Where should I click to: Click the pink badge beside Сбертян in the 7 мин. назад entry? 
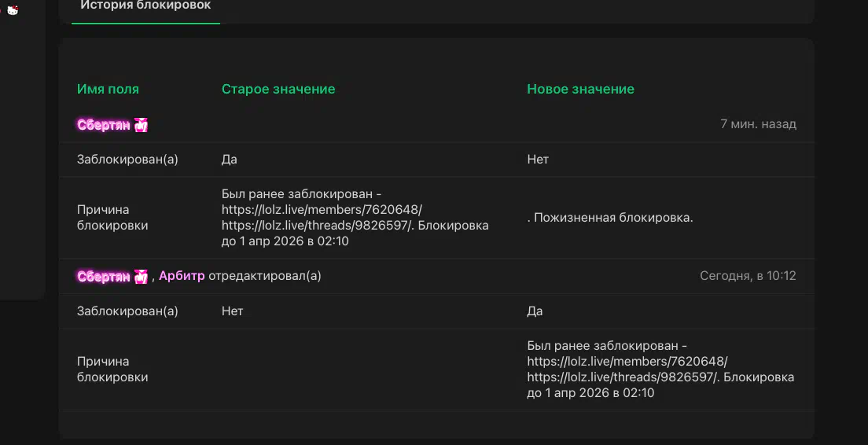[141, 125]
